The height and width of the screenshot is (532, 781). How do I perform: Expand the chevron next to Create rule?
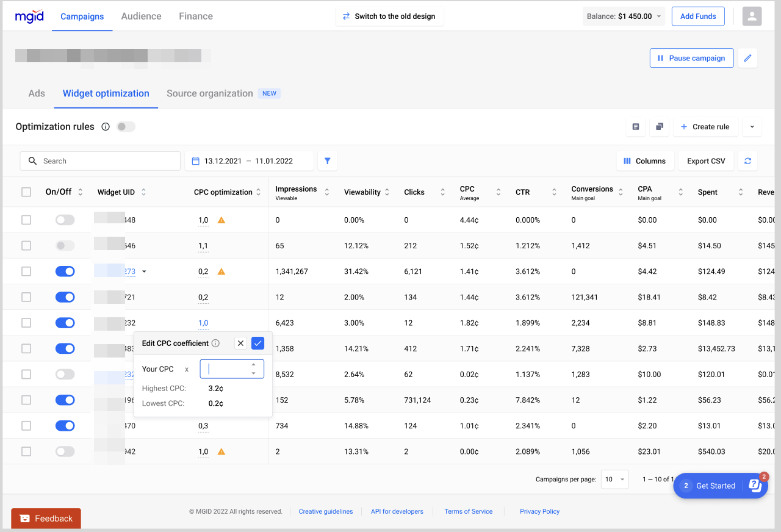coord(752,126)
